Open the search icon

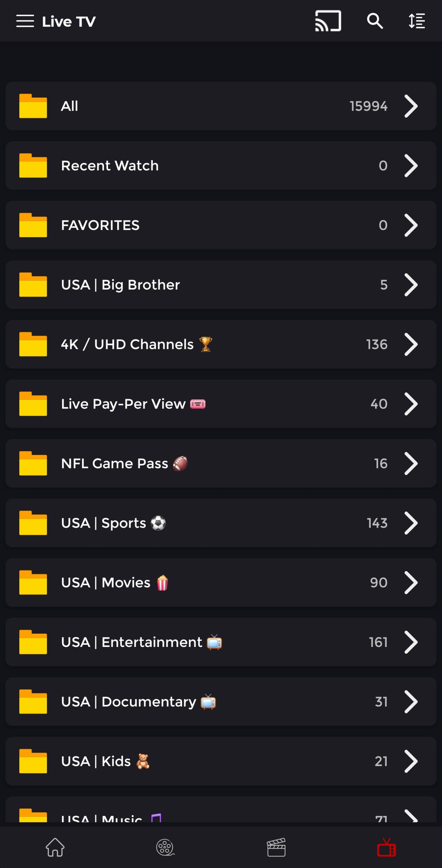375,21
